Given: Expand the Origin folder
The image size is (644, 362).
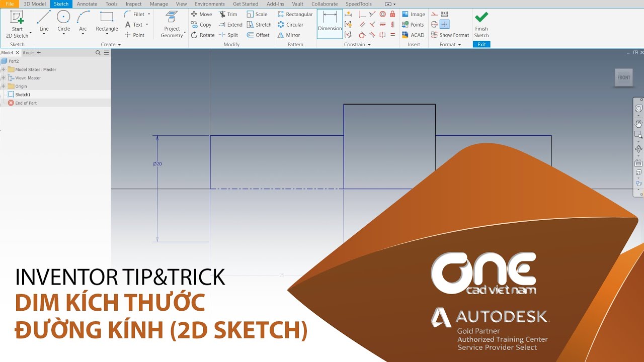Looking at the screenshot, I should 4,86.
